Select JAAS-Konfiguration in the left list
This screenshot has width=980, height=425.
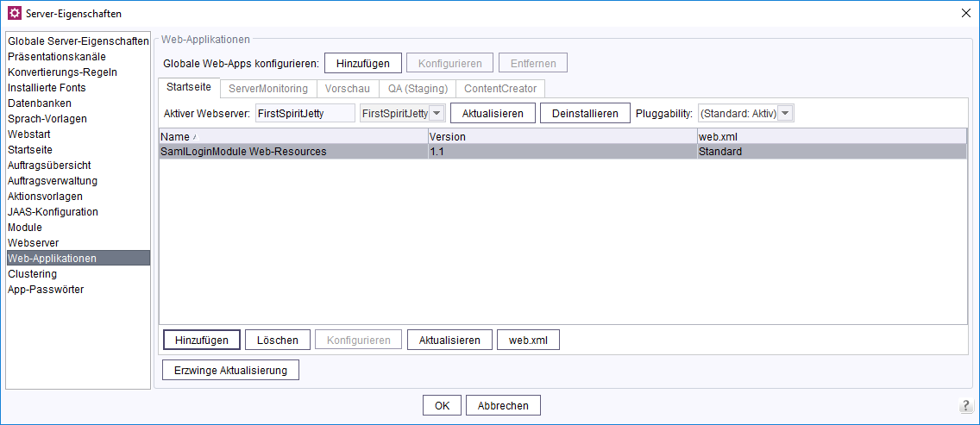(x=53, y=212)
